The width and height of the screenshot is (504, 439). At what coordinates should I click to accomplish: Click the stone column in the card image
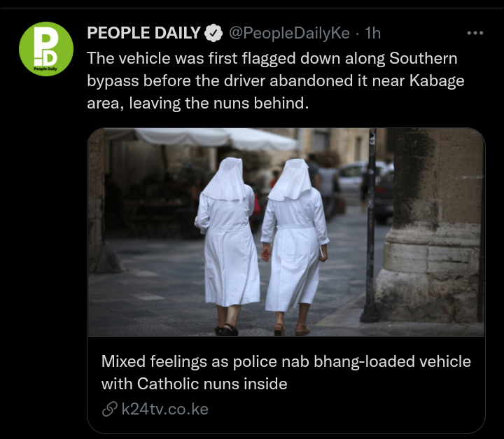pos(430,225)
